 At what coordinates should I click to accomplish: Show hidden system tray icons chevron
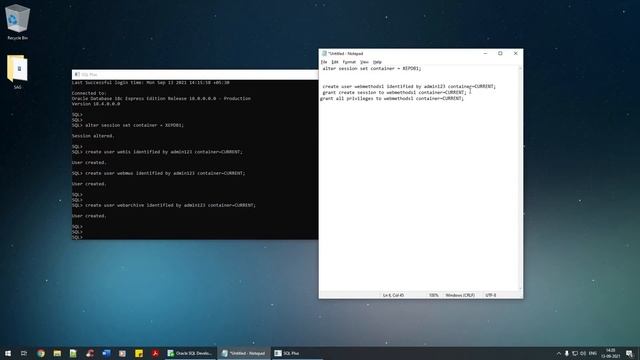click(x=558, y=353)
